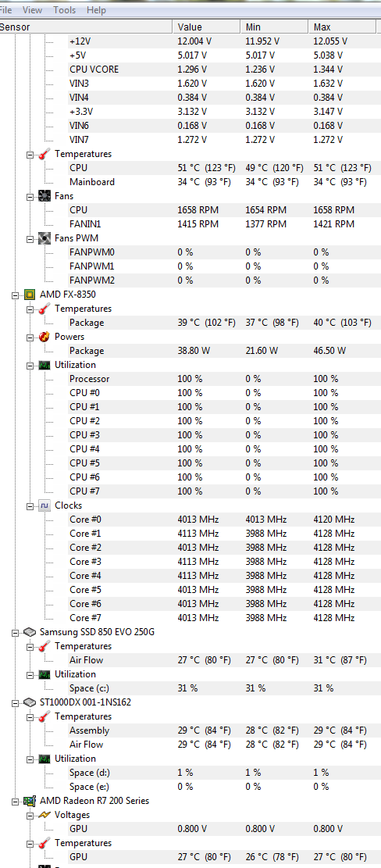Click the Samsung SSD 850 EVO drive icon
Viewport: 381px width, 868px height.
pyautogui.click(x=30, y=631)
